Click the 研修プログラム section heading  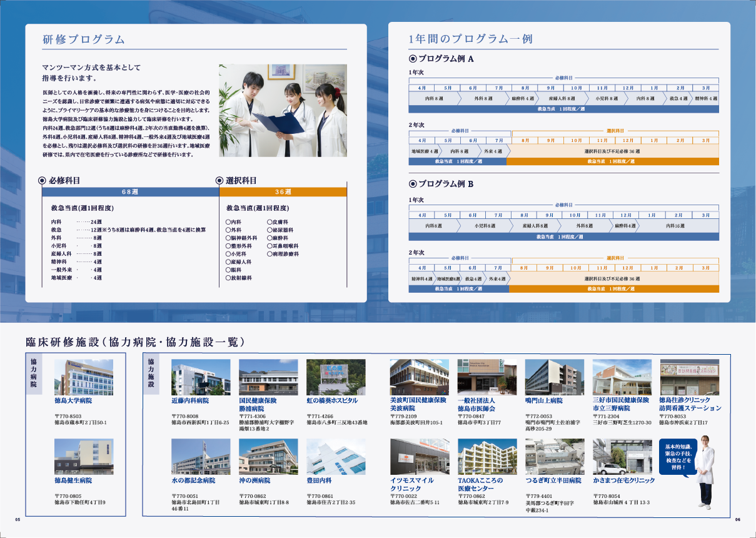(83, 39)
